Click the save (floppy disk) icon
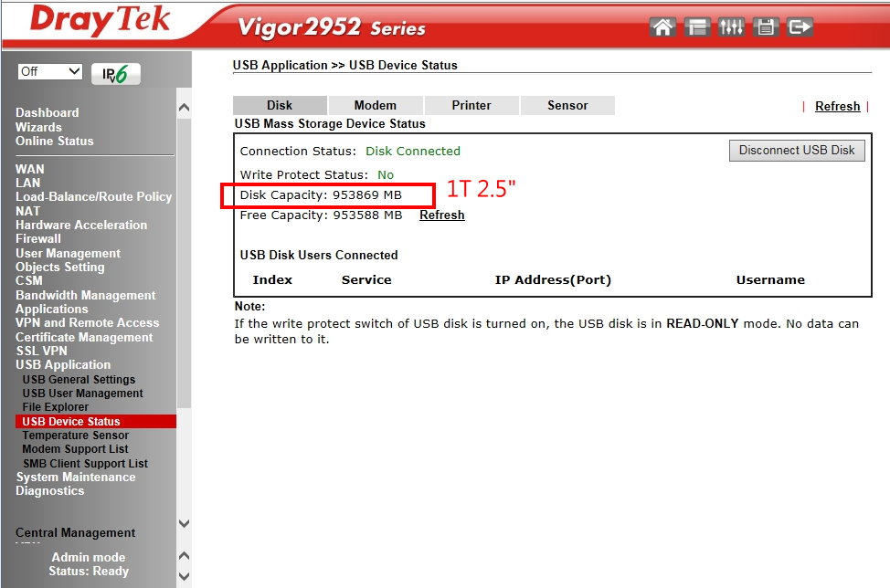Screen dimensions: 890x588 (x=766, y=26)
